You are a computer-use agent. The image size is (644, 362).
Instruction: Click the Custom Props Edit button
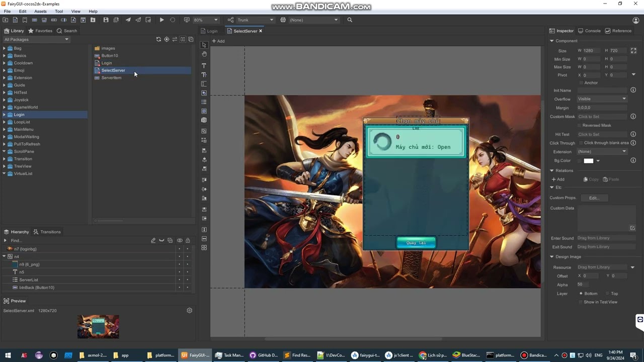594,198
